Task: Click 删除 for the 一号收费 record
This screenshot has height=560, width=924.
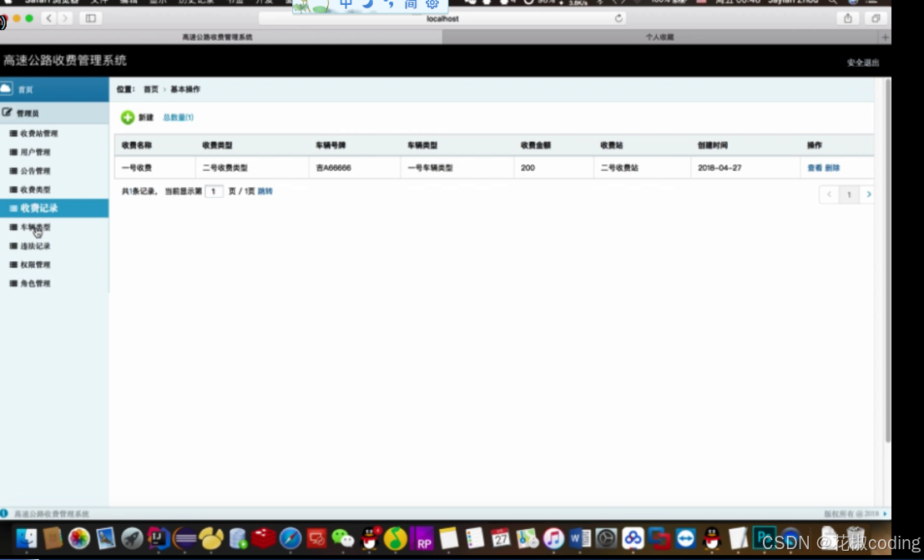Action: [x=832, y=168]
